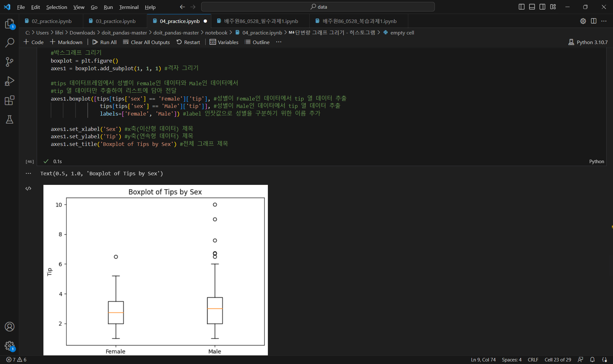Click the Run All button

(x=104, y=42)
